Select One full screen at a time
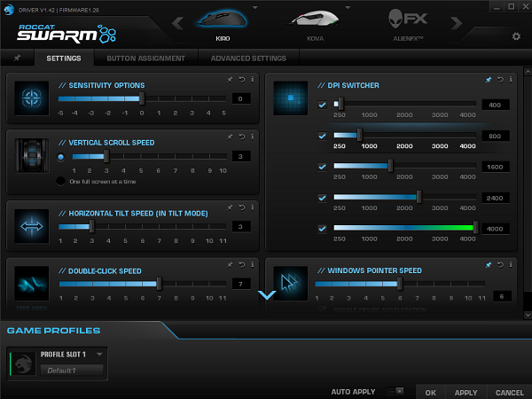Image resolution: width=532 pixels, height=399 pixels. [x=60, y=181]
